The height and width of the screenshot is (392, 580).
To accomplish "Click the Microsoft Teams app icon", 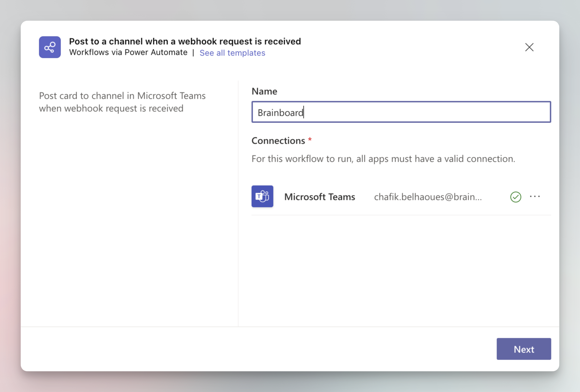I will point(262,197).
